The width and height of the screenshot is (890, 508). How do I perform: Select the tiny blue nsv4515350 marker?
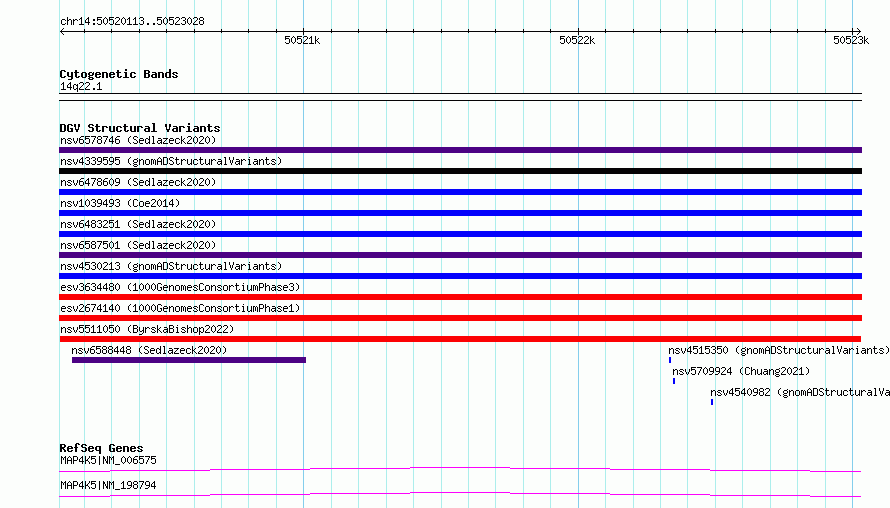(670, 360)
